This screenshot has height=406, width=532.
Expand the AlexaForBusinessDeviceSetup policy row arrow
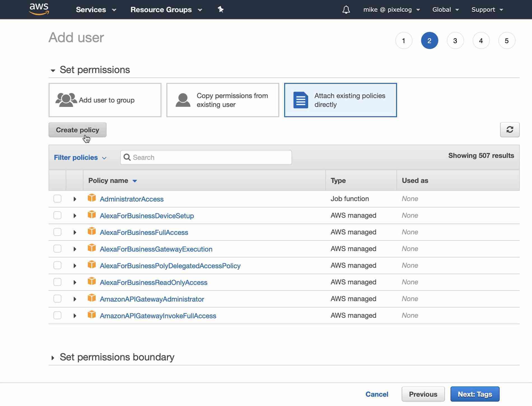(75, 216)
